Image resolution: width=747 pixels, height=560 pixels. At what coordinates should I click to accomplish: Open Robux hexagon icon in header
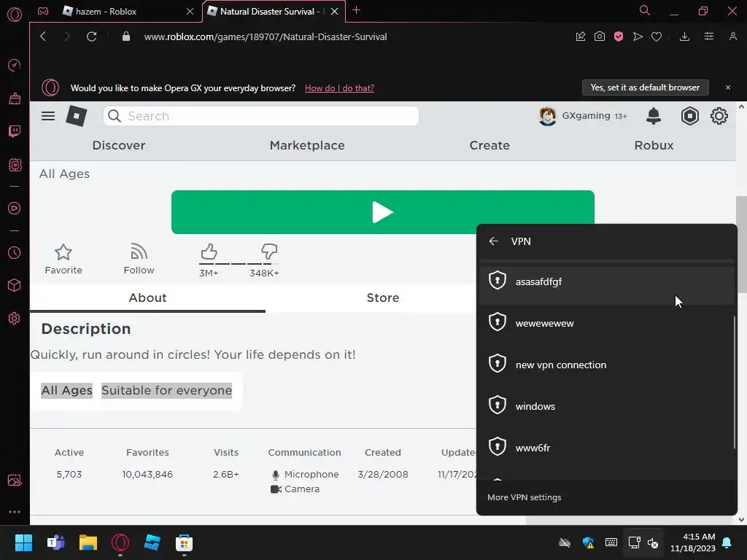(690, 116)
